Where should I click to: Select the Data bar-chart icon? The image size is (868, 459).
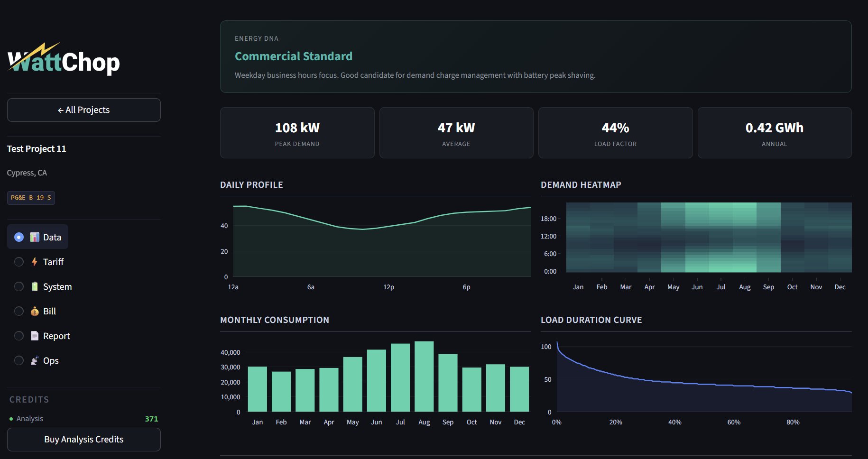36,237
